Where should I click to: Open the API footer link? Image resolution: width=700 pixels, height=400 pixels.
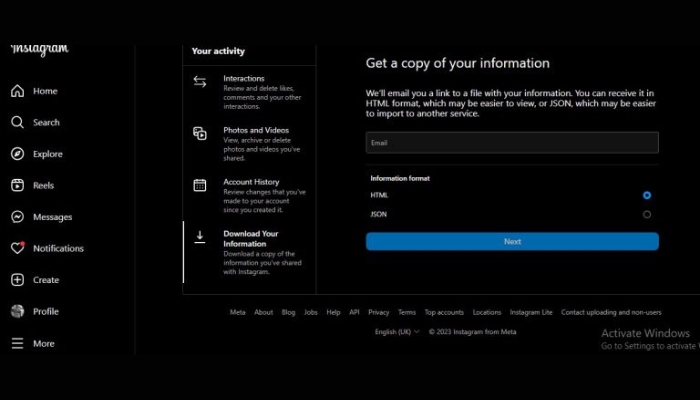point(354,312)
